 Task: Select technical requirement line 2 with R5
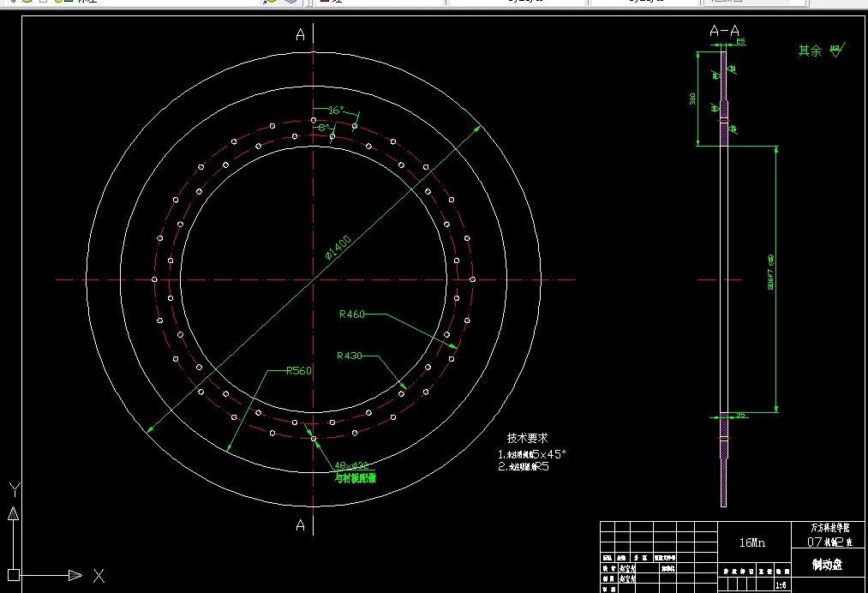point(524,466)
